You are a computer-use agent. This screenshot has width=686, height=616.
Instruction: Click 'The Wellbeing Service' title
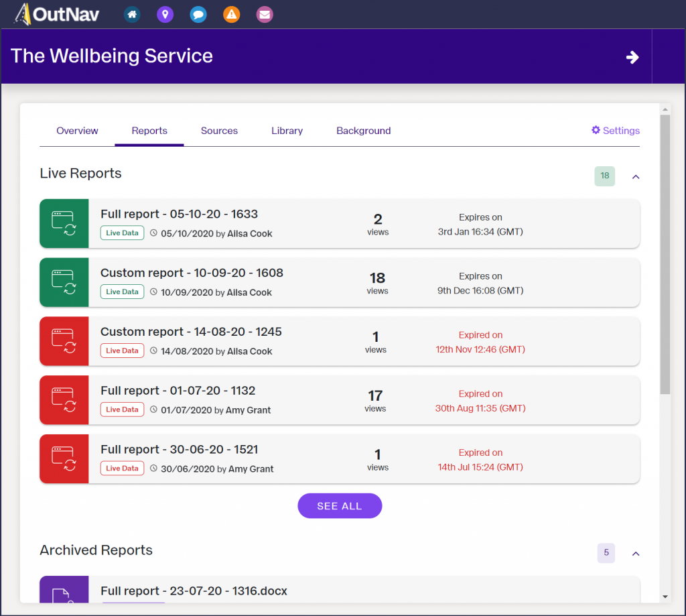pyautogui.click(x=112, y=56)
